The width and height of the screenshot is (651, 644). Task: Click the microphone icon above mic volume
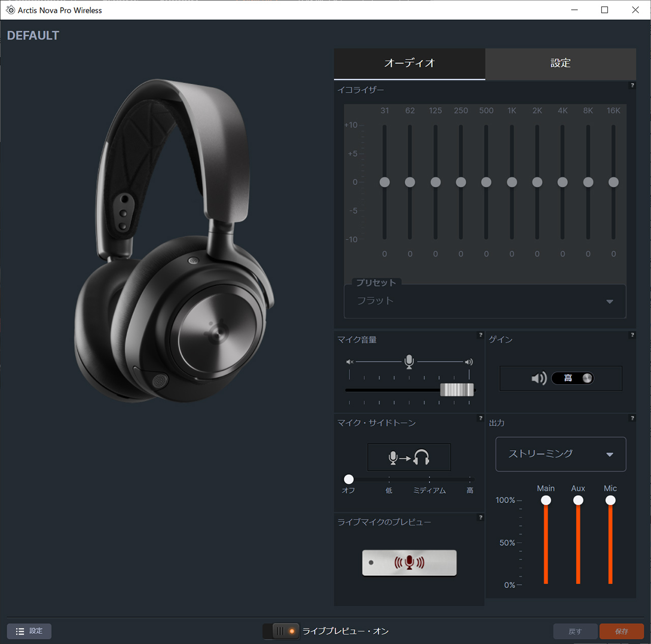pos(409,361)
